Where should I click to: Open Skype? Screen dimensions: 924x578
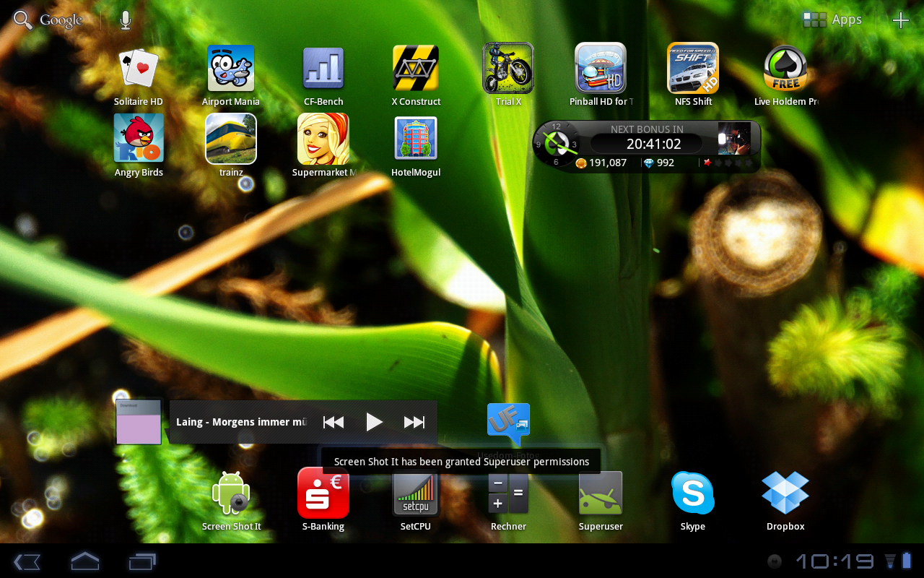[693, 501]
